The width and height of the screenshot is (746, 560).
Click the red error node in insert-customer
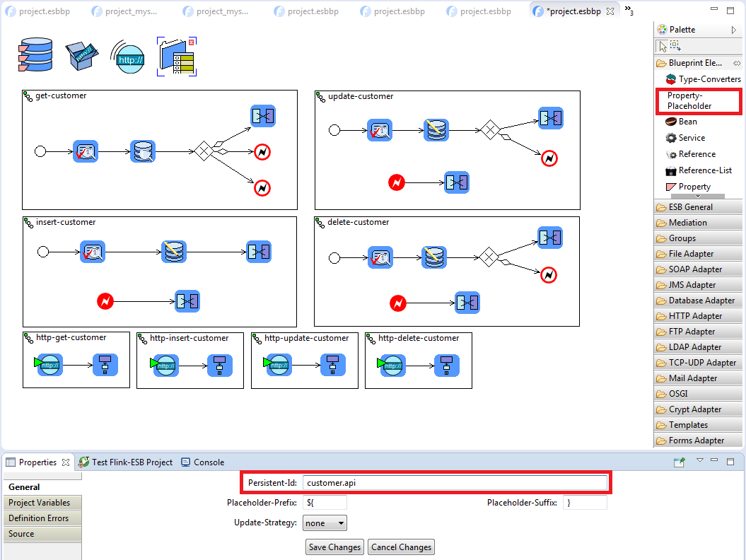(x=105, y=302)
